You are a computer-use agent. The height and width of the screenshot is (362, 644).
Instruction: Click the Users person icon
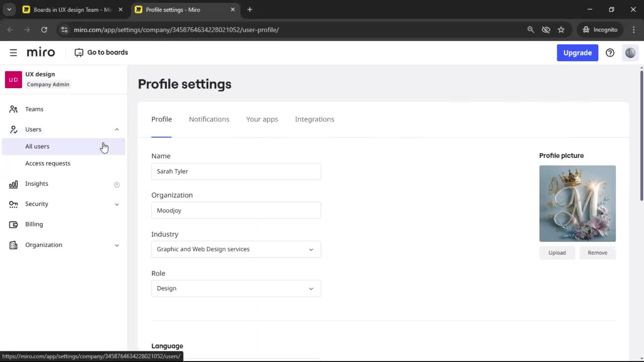coord(13,130)
